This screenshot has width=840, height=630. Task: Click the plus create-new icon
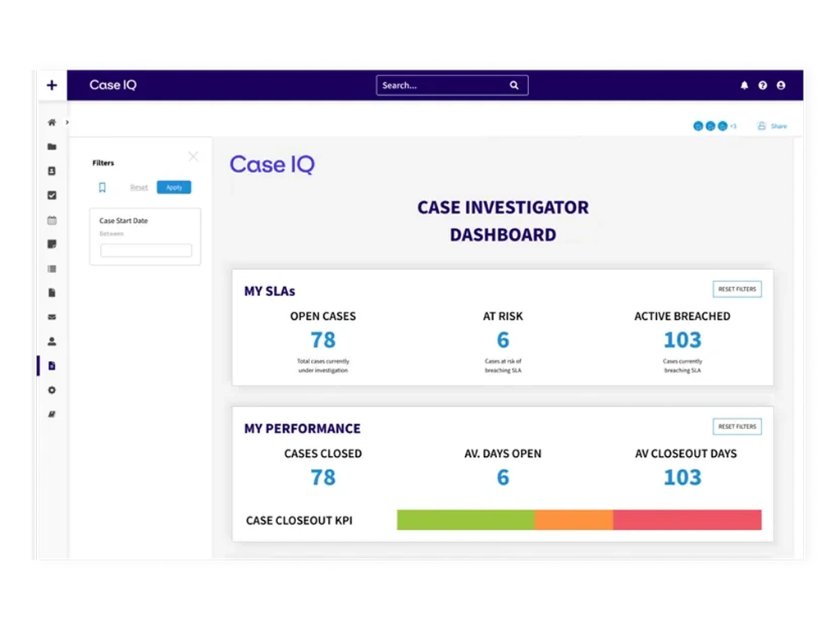(x=52, y=85)
